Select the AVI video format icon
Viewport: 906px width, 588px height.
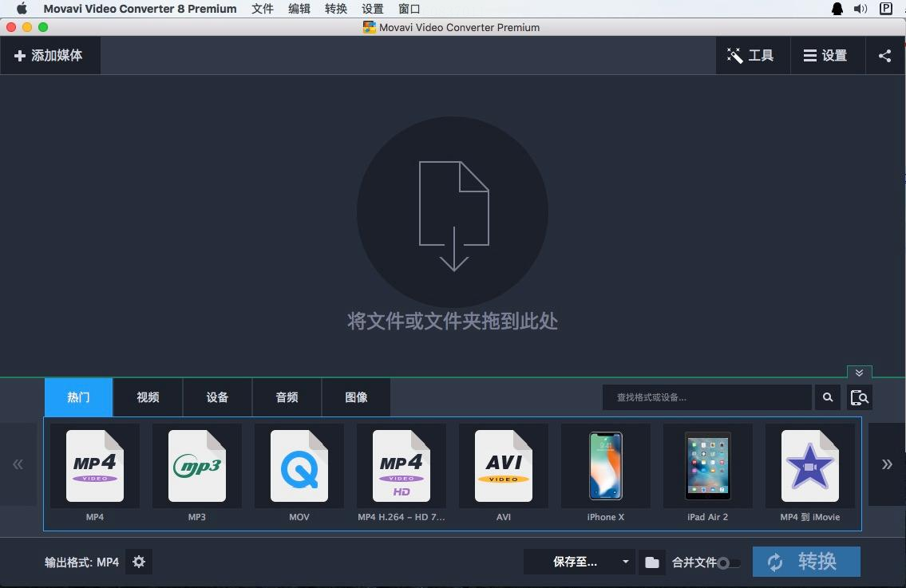[504, 466]
